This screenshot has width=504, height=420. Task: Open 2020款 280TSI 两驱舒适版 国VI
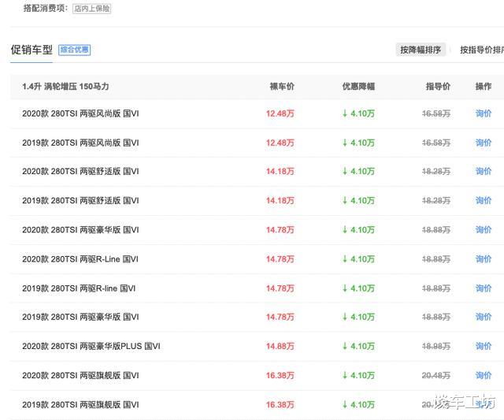tap(80, 172)
